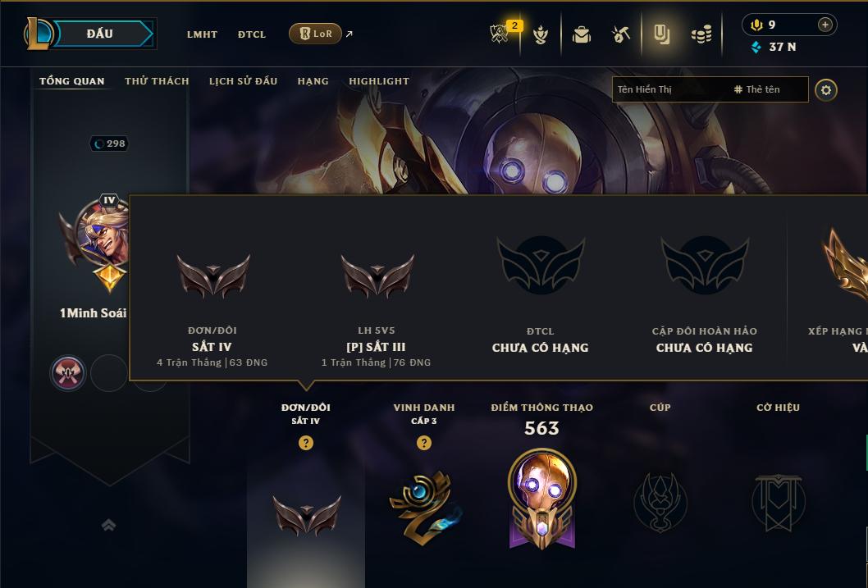Open the Loot cards icon

[x=661, y=34]
